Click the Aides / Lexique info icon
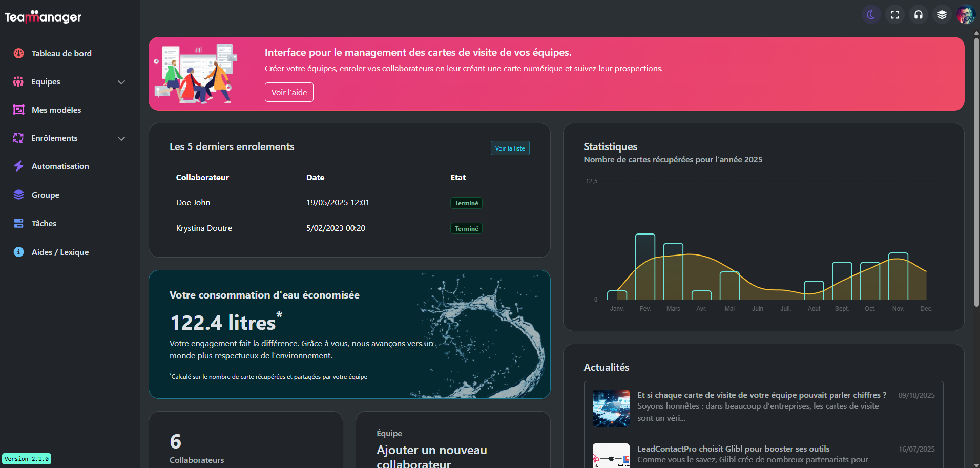Screen dimensions: 980x468 pos(18,252)
